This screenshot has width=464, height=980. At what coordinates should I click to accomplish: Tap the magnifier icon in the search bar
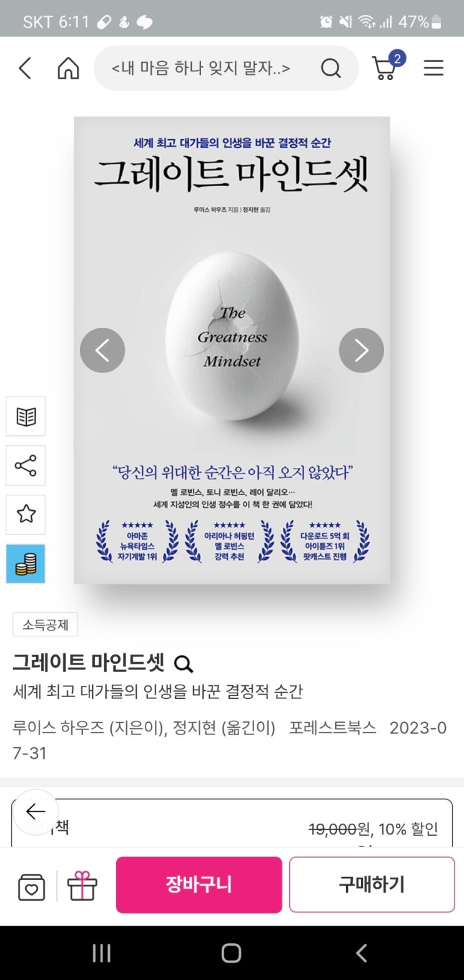(331, 68)
